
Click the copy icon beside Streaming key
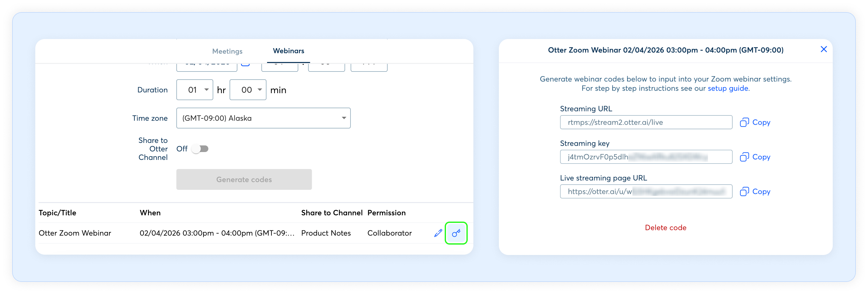click(x=744, y=157)
